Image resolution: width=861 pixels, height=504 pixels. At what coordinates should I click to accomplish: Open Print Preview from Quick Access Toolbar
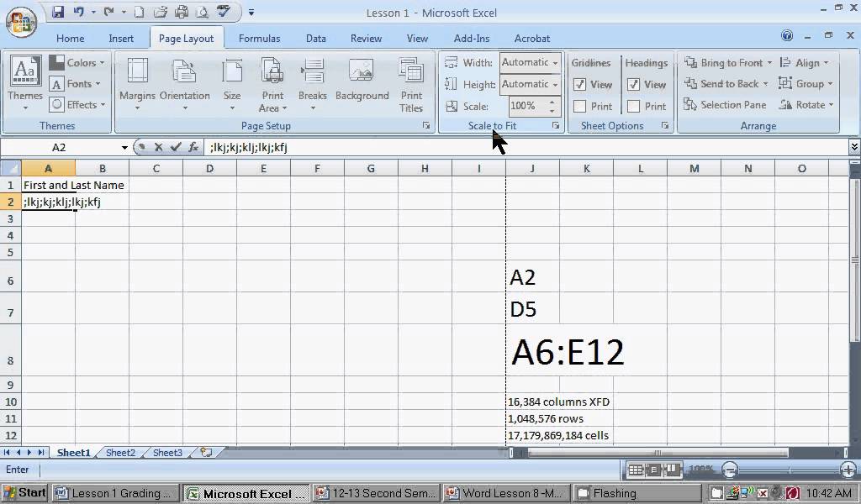pos(202,12)
